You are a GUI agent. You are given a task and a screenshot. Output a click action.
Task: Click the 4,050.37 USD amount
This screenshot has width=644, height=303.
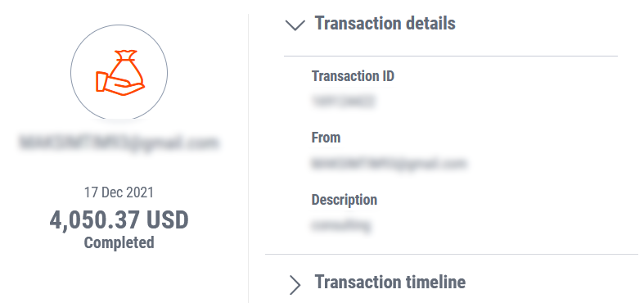point(119,220)
